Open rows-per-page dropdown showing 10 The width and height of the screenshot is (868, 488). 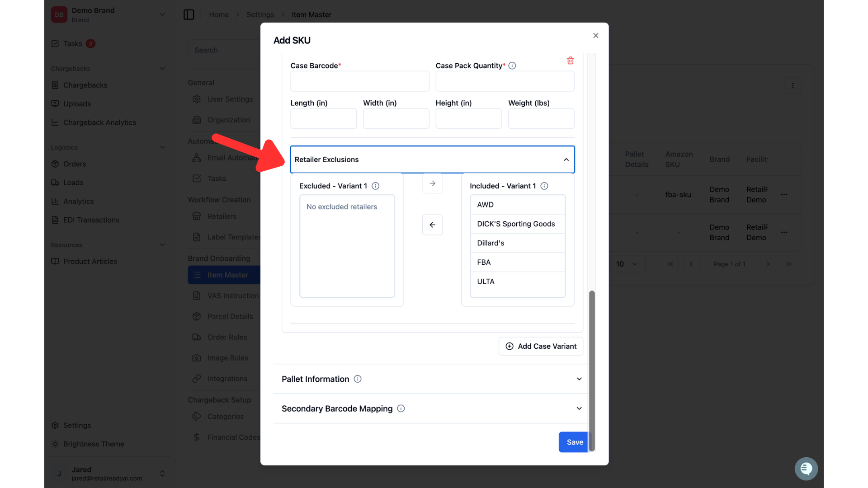[x=627, y=264]
